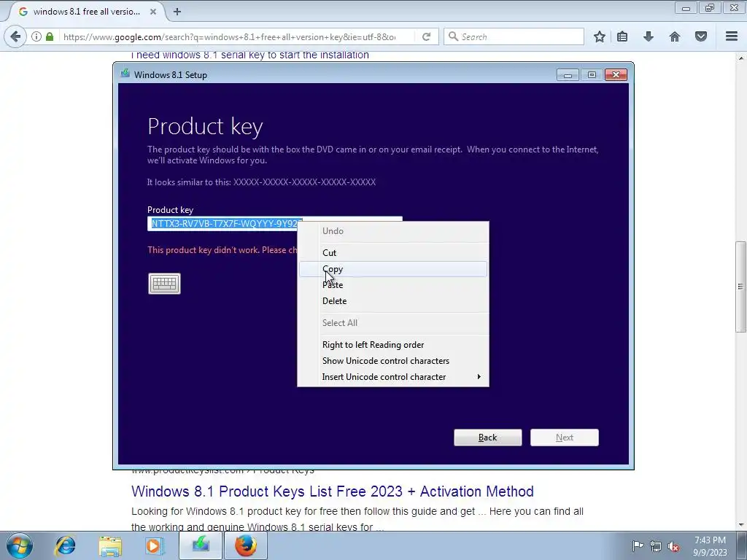
Task: Click the Firefox Search box
Action: 514,36
